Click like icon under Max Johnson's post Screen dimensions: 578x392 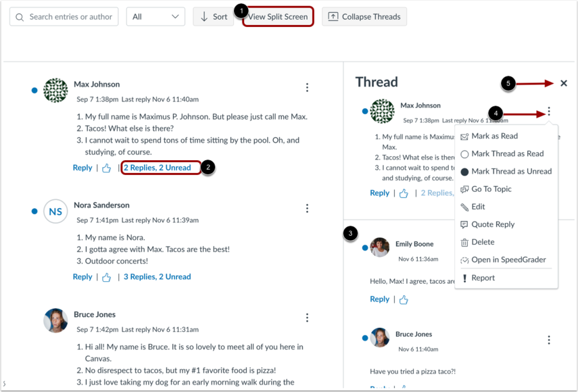(x=106, y=168)
